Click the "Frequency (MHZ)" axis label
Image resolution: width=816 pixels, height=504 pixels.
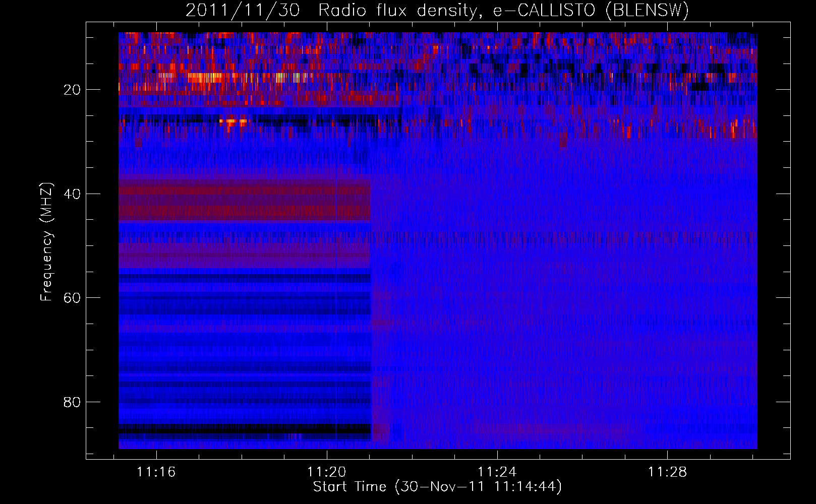pos(46,242)
